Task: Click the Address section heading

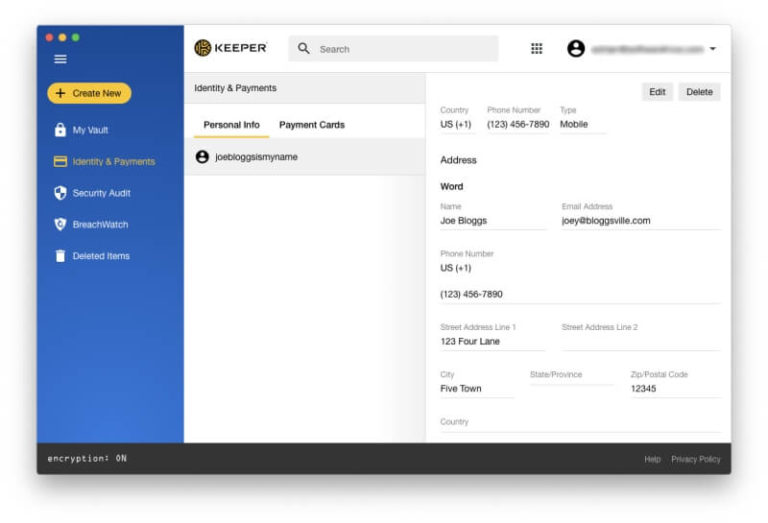Action: coord(458,160)
